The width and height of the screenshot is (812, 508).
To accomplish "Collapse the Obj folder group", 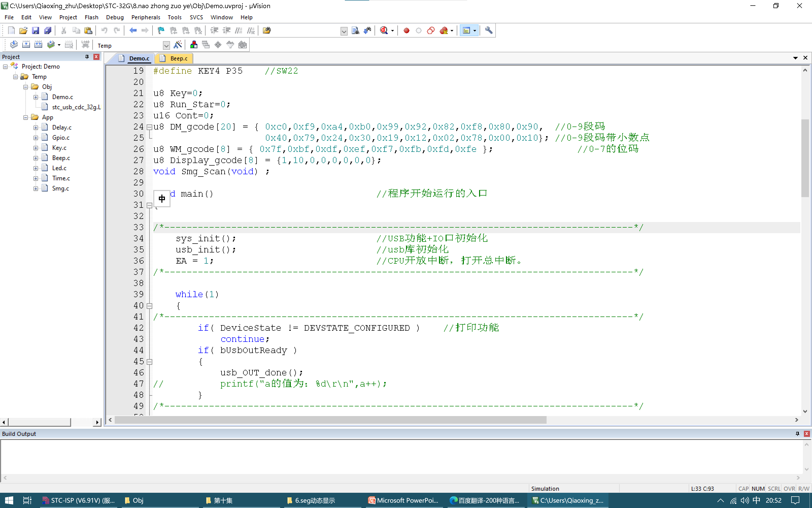I will click(25, 87).
